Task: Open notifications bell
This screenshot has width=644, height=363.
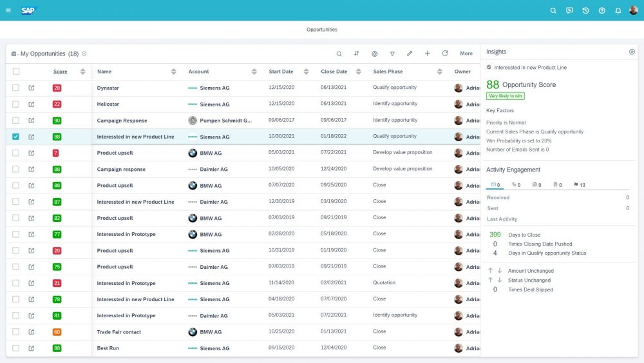Action: coord(618,11)
